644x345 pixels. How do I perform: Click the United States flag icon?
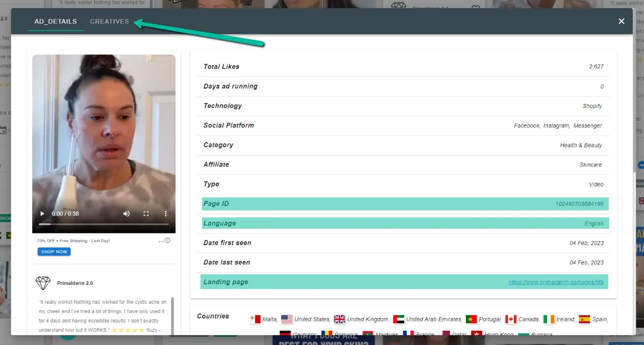(287, 320)
